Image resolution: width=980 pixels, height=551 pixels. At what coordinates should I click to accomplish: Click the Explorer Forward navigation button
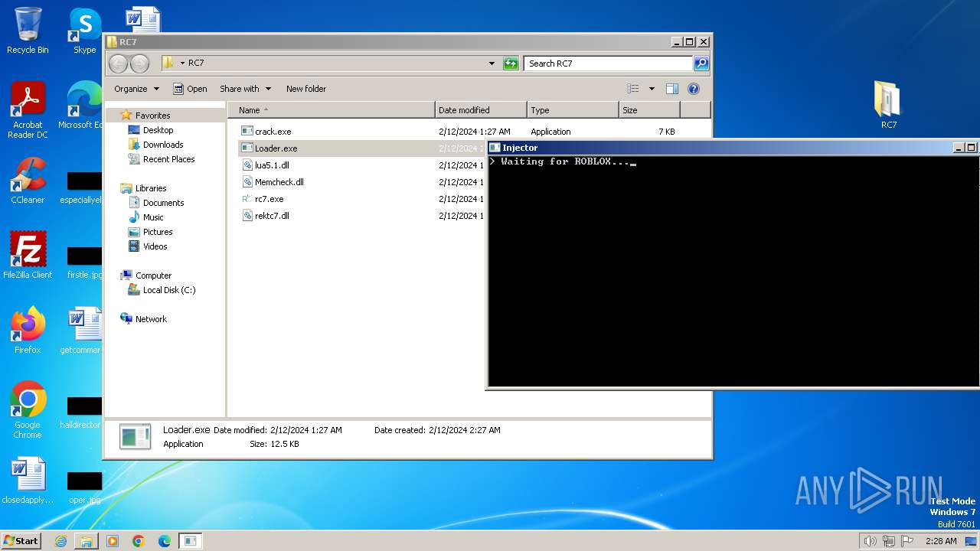click(139, 64)
